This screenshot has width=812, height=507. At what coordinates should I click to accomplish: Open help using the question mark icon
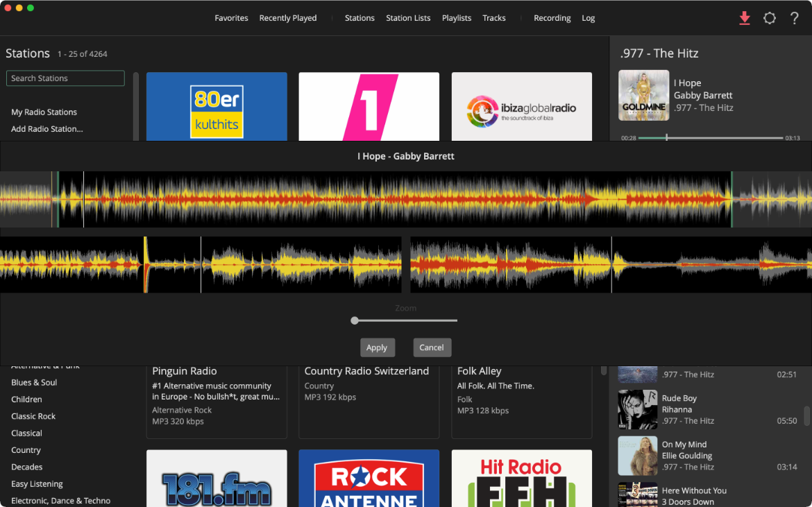coord(794,18)
